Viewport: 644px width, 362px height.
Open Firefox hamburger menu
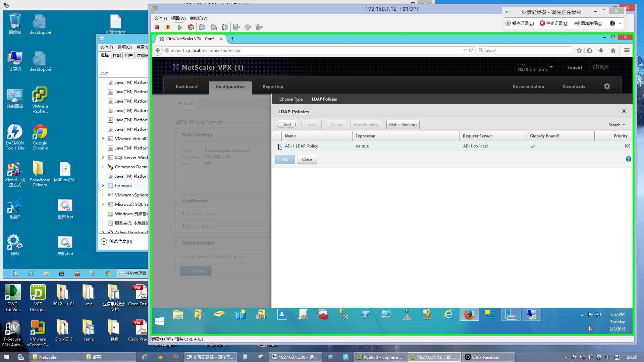tap(627, 51)
